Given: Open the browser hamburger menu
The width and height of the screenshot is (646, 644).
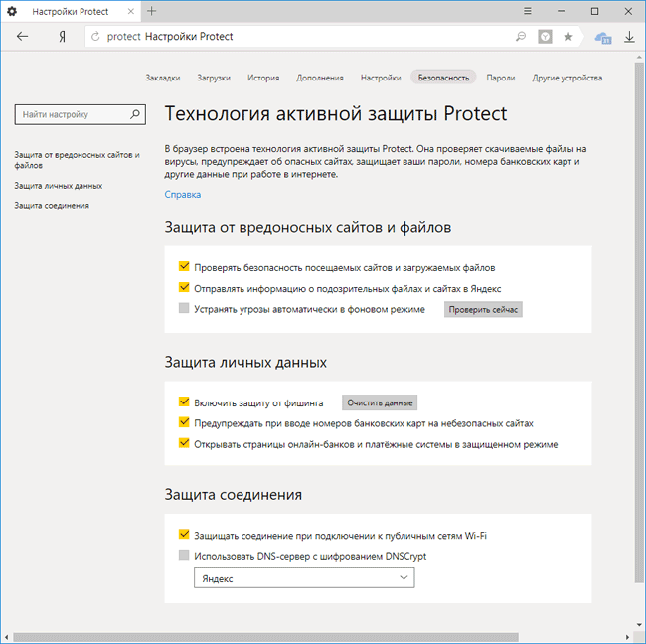Looking at the screenshot, I should (528, 11).
